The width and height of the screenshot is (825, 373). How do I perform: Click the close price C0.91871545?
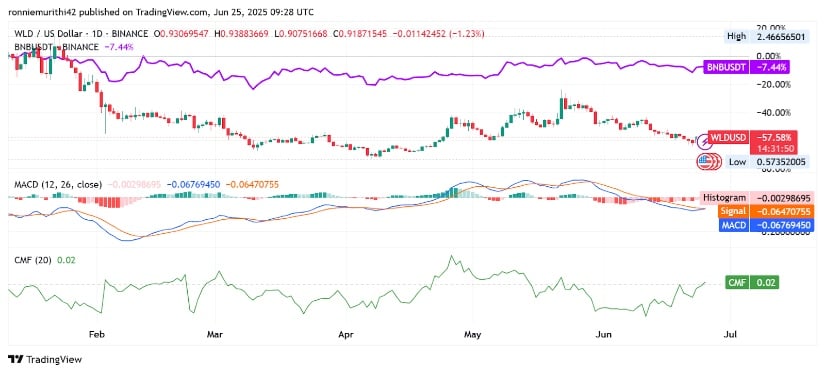click(x=359, y=34)
